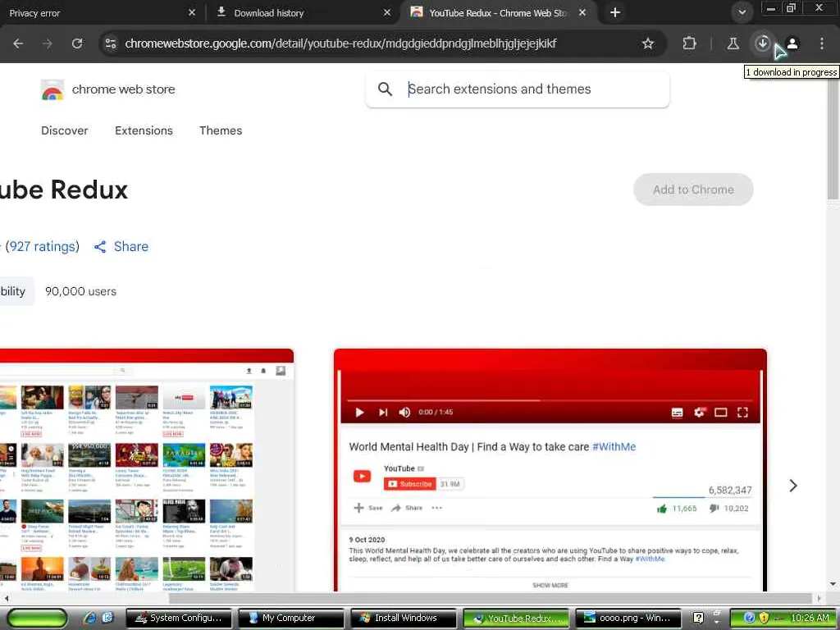Open the YouTube grid screenshot thumbnail
The height and width of the screenshot is (630, 840).
(x=147, y=470)
